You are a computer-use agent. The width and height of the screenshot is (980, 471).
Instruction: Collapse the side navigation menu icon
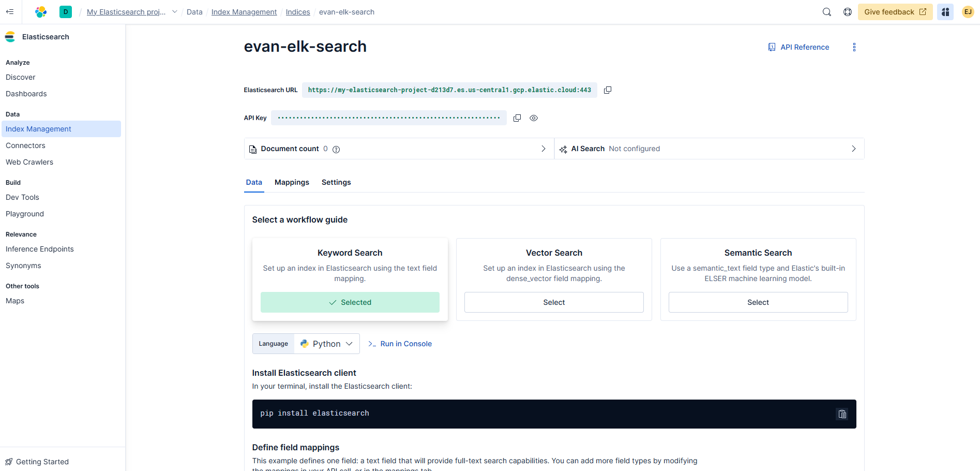coord(10,12)
